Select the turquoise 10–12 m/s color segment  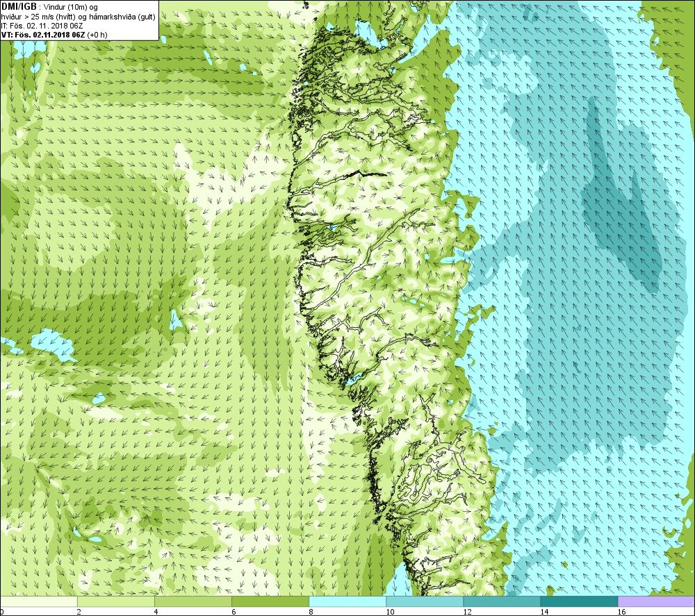[425, 601]
